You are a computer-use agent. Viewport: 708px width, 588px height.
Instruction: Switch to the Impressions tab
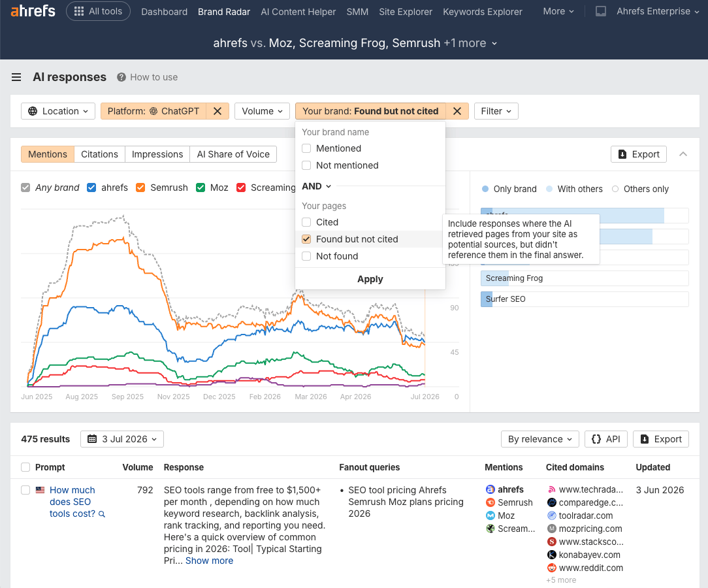[x=157, y=154]
